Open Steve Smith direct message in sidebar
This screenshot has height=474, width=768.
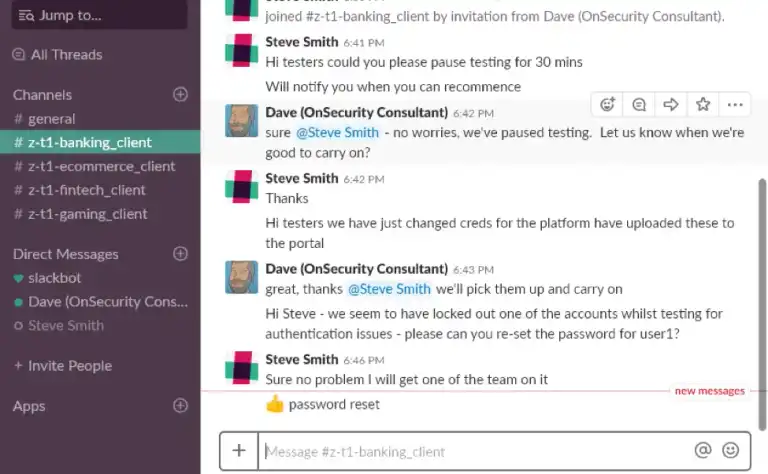(x=59, y=326)
